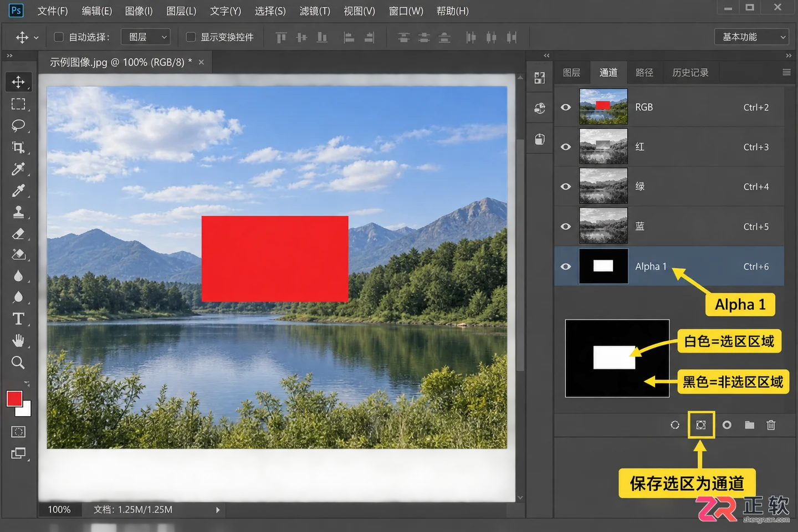This screenshot has width=798, height=532.
Task: Open the 窗口(W) menu
Action: pos(406,11)
